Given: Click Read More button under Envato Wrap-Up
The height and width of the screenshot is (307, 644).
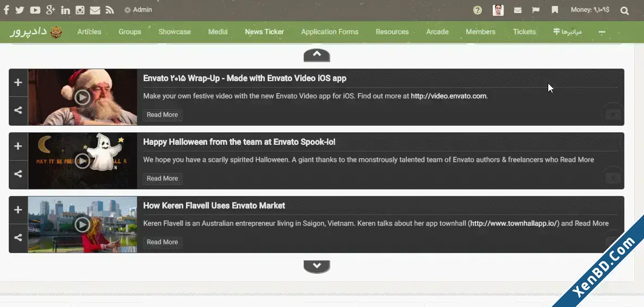Looking at the screenshot, I should pyautogui.click(x=162, y=115).
